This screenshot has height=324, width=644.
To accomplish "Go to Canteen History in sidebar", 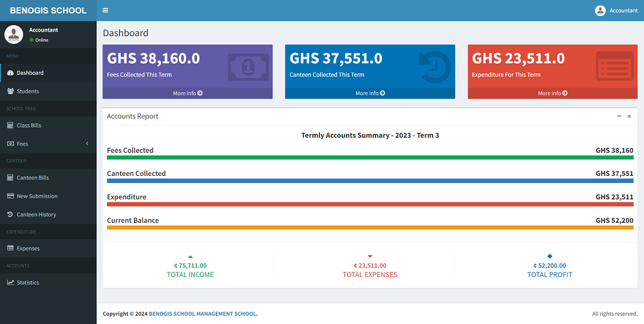I will (36, 214).
